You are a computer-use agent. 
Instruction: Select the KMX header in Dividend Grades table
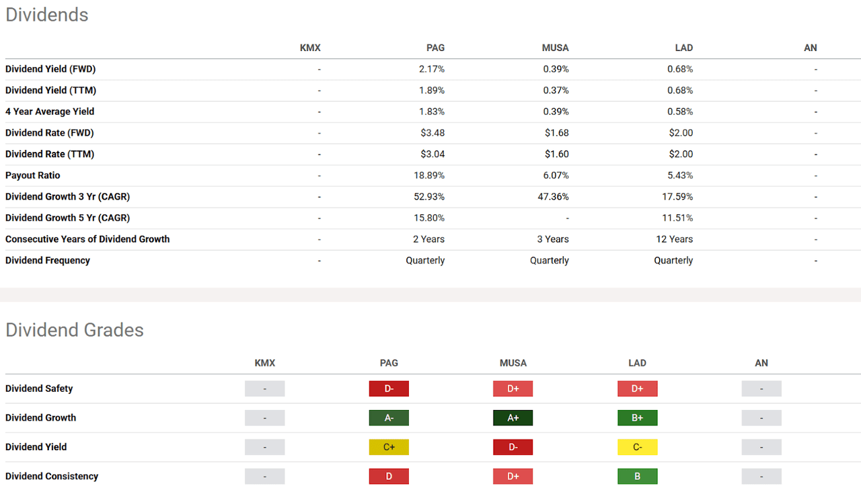coord(265,363)
